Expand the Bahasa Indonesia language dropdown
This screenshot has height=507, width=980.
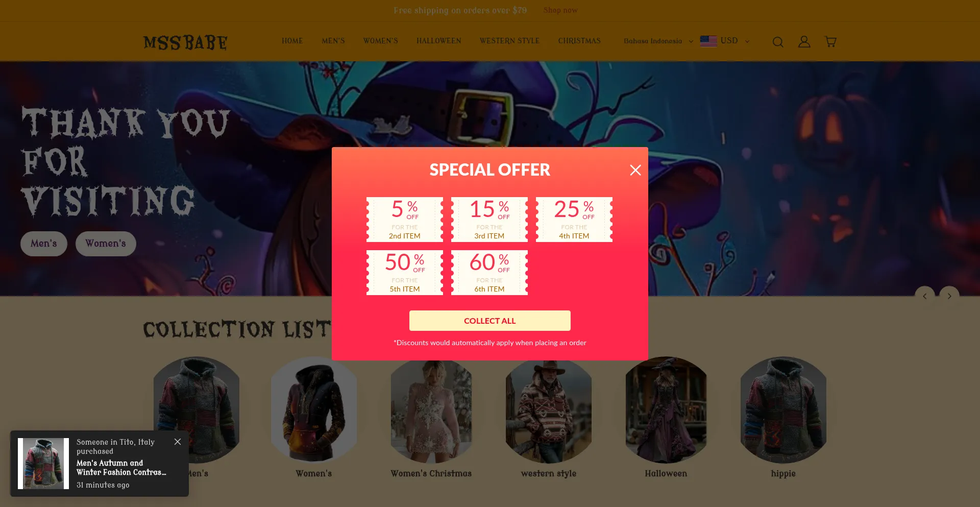tap(658, 41)
